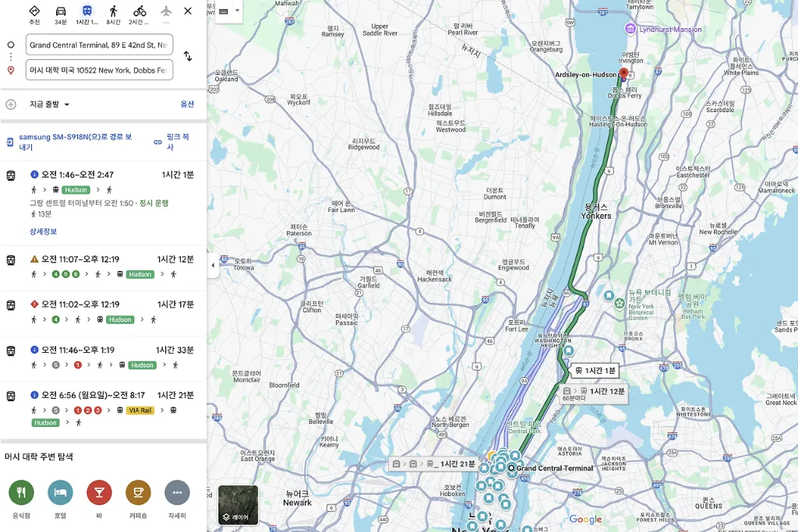Open route options (옵션)
Viewport: 798px width, 532px height.
pos(187,104)
